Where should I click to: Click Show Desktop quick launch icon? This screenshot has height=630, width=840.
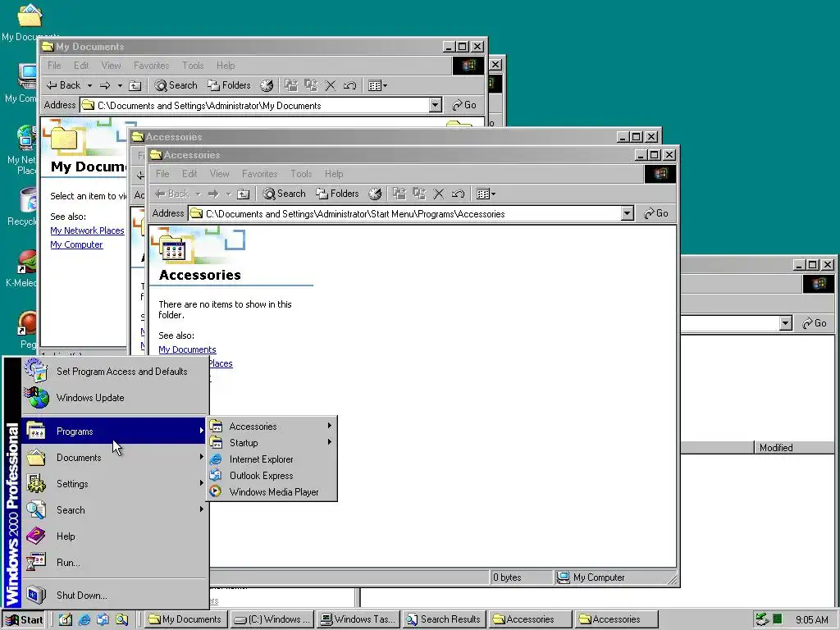[65, 620]
